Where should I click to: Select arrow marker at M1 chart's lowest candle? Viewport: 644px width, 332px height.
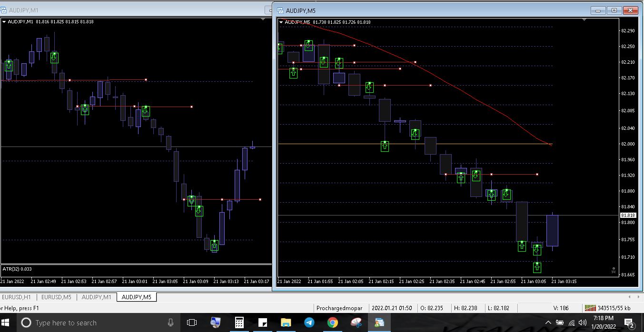[x=214, y=245]
